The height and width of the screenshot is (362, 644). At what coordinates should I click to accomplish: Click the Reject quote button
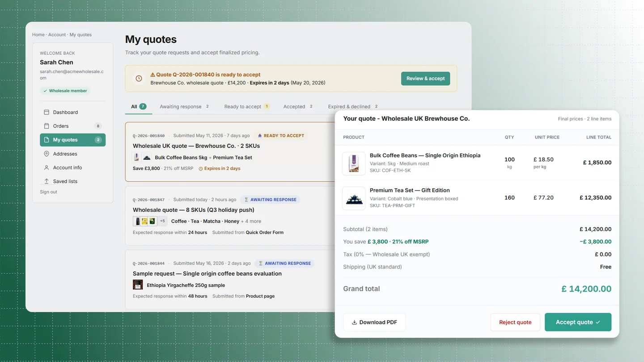tap(515, 322)
